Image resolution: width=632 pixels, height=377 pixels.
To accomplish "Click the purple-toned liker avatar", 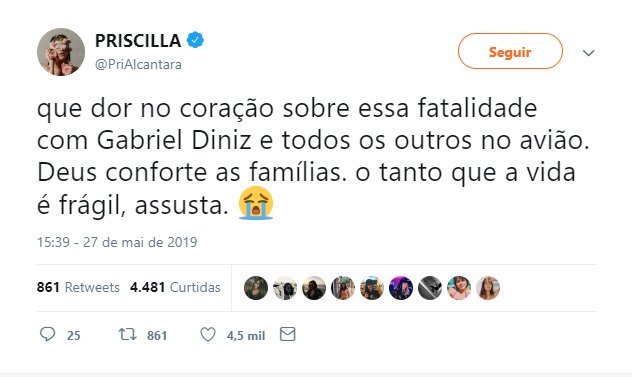I will click(x=401, y=288).
